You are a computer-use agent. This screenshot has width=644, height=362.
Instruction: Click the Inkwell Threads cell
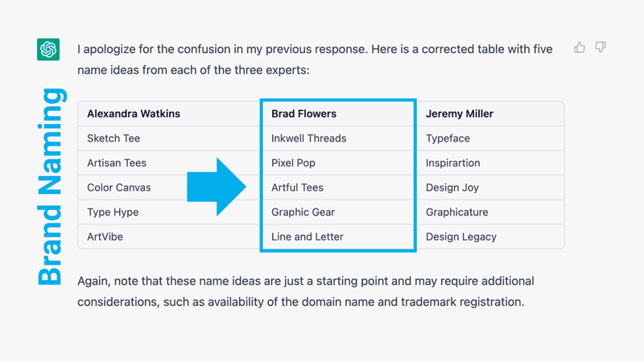[x=309, y=138]
